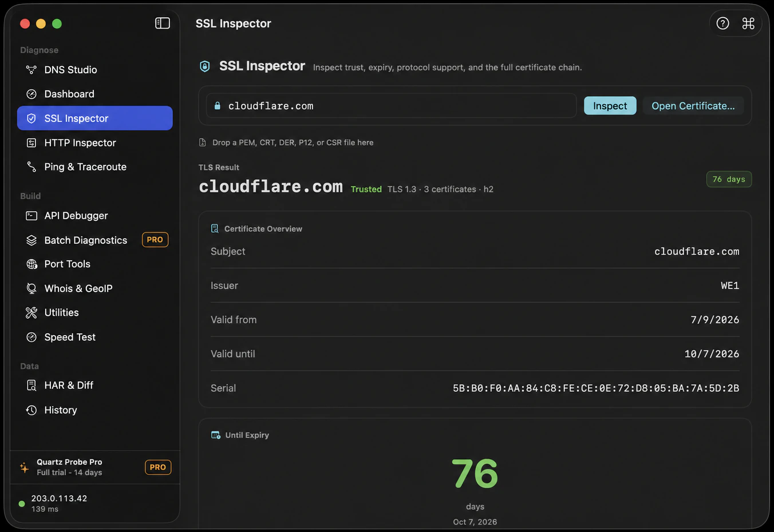Open help via question mark icon

[723, 23]
